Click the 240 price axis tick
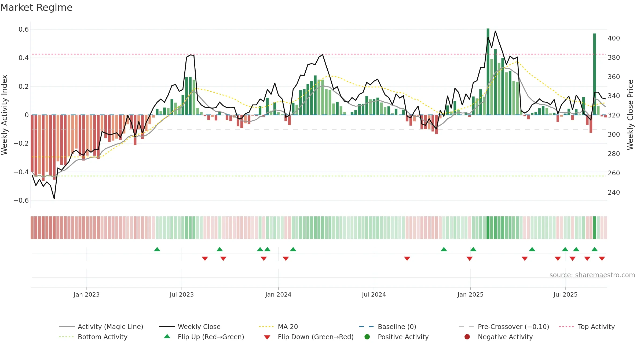The image size is (644, 362). [x=614, y=193]
